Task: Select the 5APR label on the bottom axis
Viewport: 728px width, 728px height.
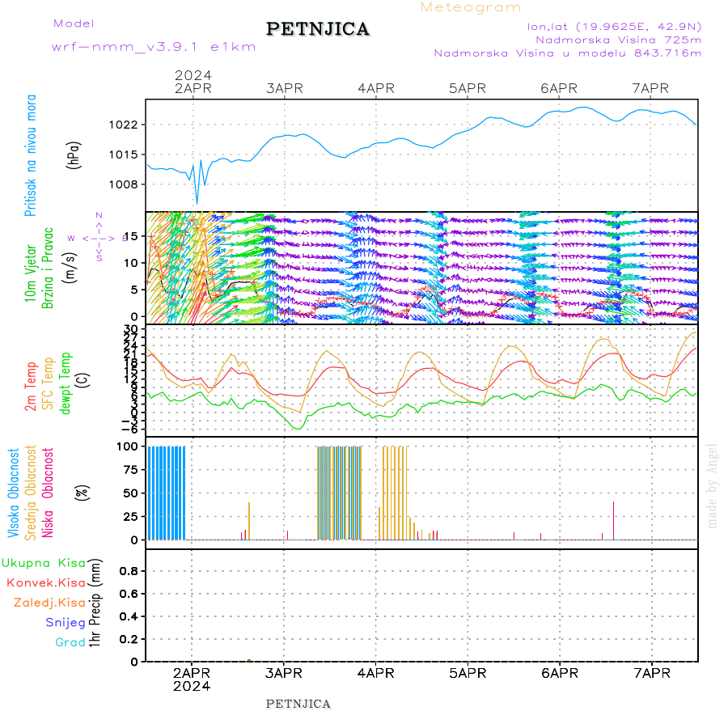Action: 468,673
